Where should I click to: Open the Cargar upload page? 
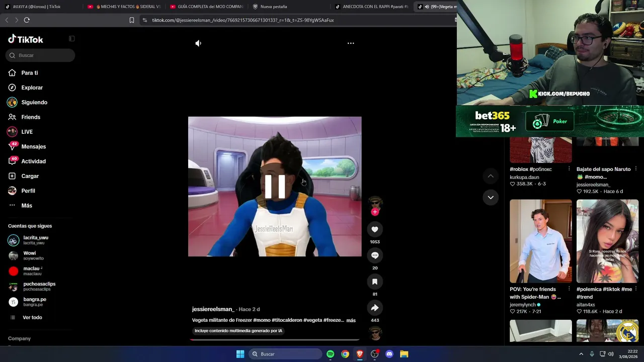tap(30, 176)
